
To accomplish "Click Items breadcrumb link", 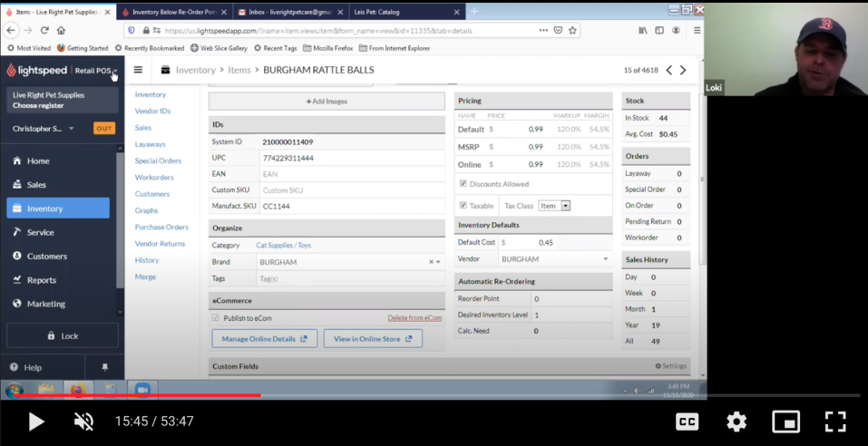I will click(239, 70).
